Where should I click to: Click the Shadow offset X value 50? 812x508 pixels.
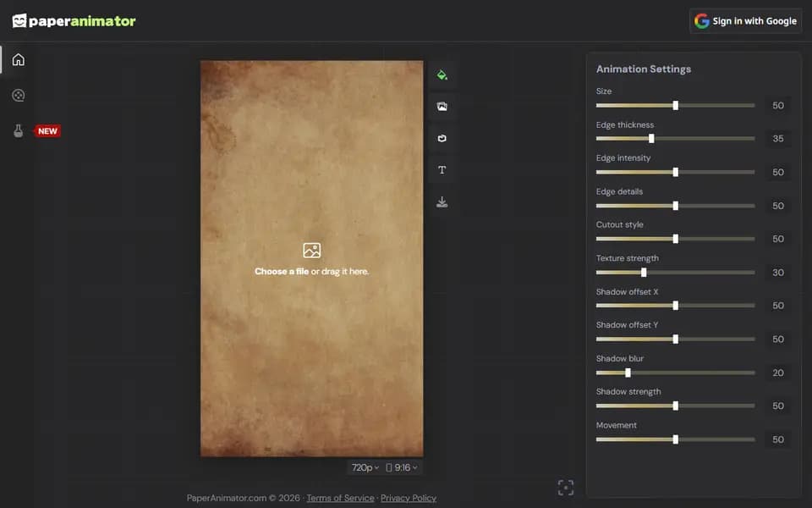[x=778, y=306]
